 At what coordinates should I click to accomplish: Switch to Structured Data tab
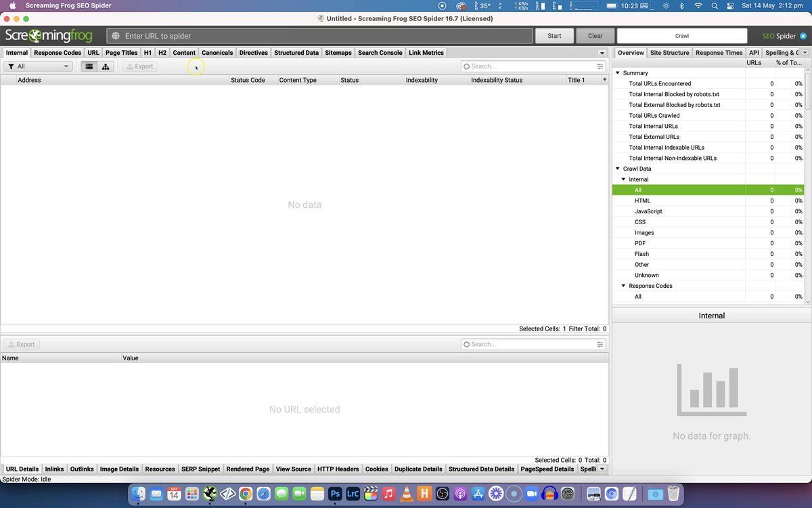[296, 53]
